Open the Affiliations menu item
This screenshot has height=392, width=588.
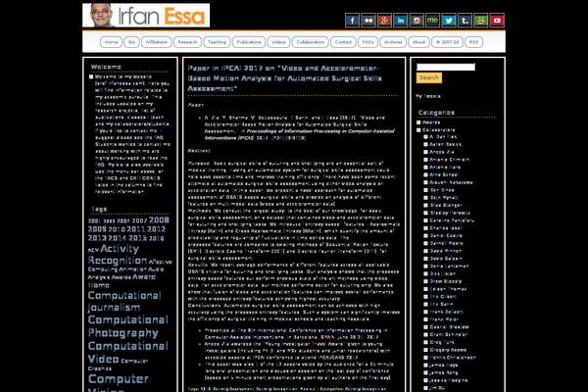[157, 42]
